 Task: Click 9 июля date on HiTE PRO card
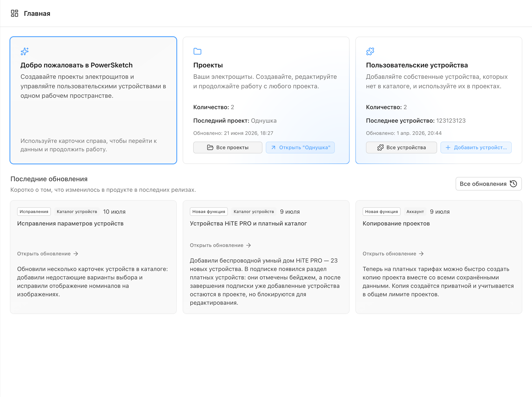[290, 212]
